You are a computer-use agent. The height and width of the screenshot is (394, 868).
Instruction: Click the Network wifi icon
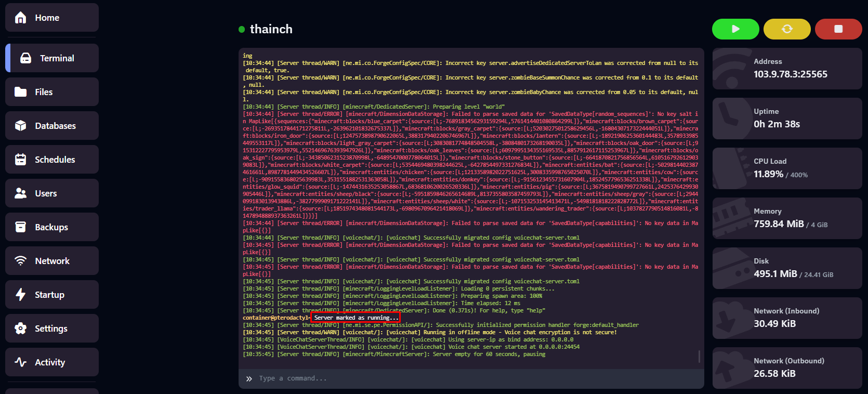click(21, 261)
